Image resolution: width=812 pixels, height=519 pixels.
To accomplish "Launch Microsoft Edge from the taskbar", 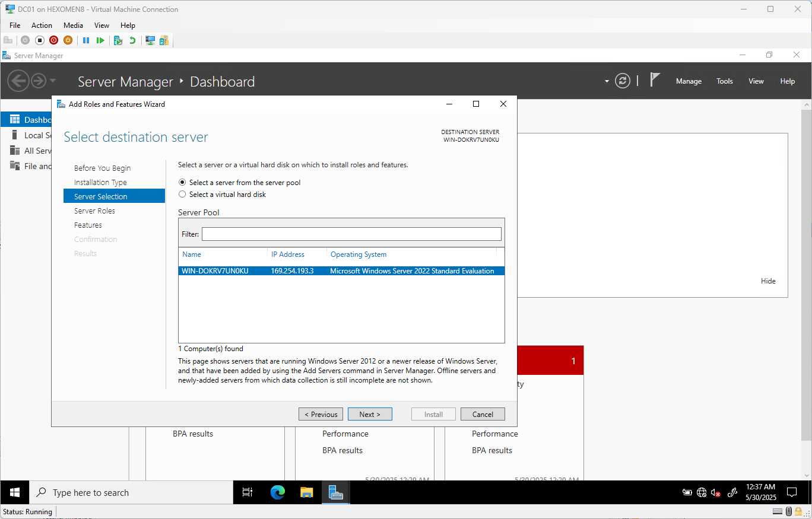I will click(278, 492).
